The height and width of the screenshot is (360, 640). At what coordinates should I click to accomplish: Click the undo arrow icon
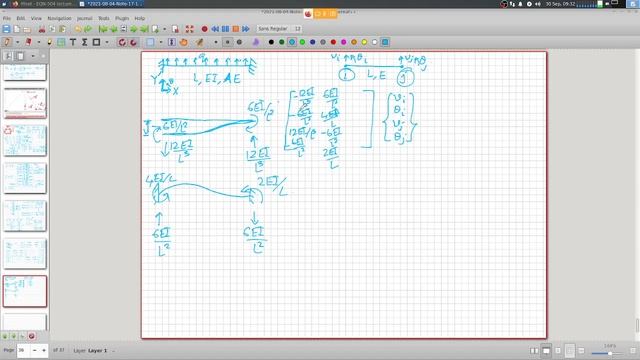tap(78, 29)
